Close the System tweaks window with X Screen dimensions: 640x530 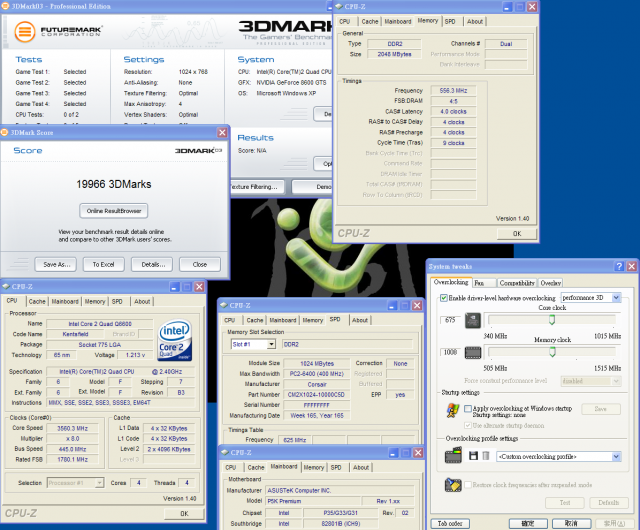coord(631,266)
